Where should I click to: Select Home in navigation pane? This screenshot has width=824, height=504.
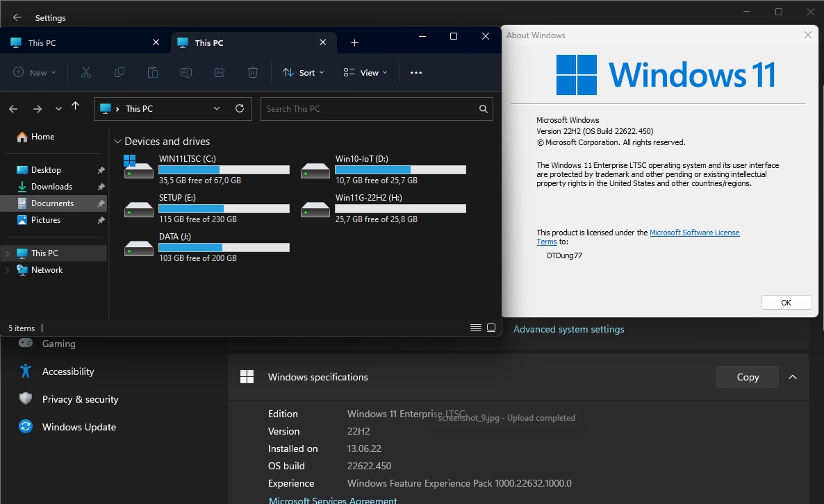coord(35,137)
